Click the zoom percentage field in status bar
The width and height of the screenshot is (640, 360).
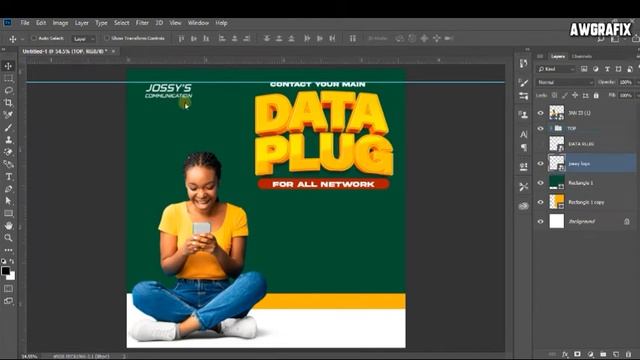point(29,356)
